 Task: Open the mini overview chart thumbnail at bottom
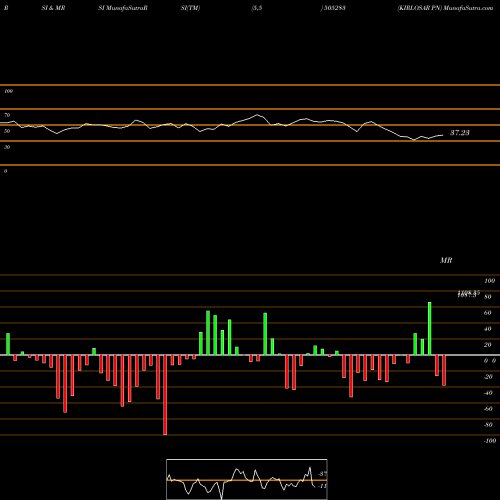(247, 479)
